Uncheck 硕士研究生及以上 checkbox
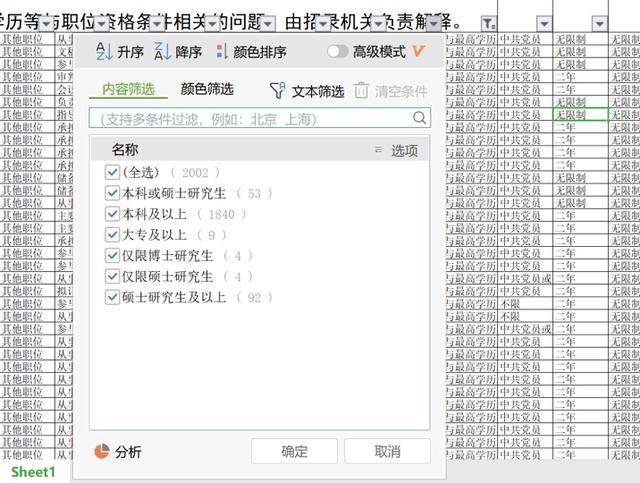This screenshot has width=640, height=483. coord(112,297)
